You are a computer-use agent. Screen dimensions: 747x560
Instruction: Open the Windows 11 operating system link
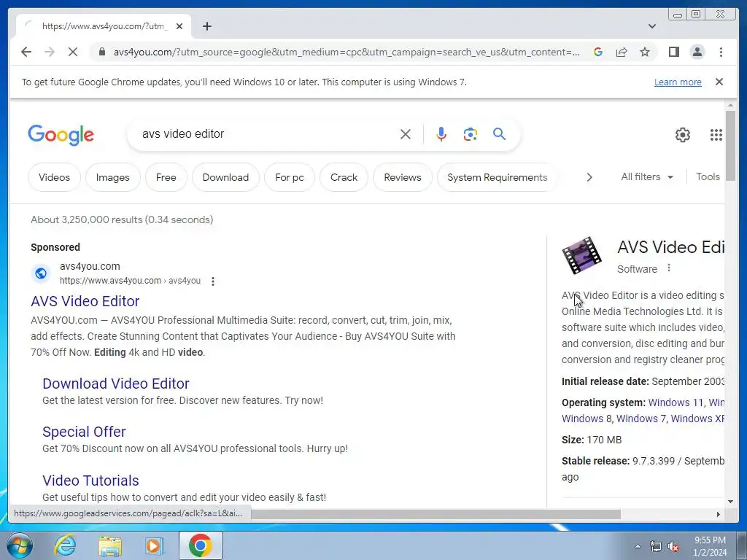pyautogui.click(x=676, y=402)
